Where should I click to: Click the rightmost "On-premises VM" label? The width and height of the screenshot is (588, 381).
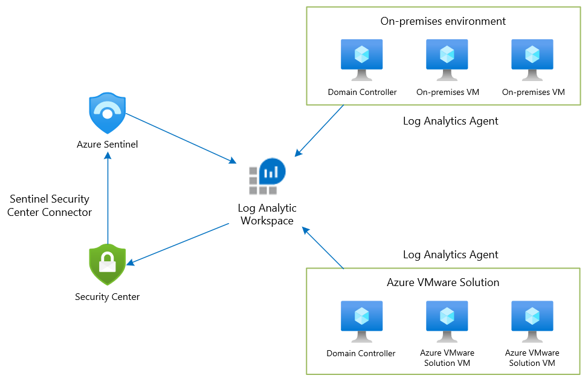tap(533, 92)
